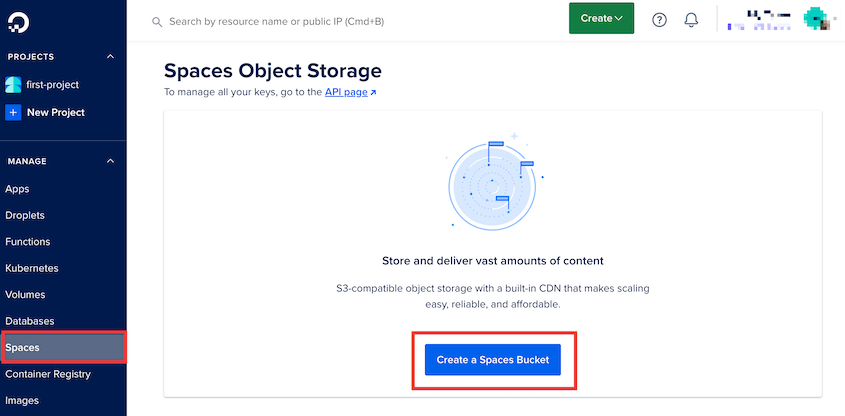Image resolution: width=845 pixels, height=416 pixels.
Task: Click the plus icon beside New Project
Action: [13, 113]
